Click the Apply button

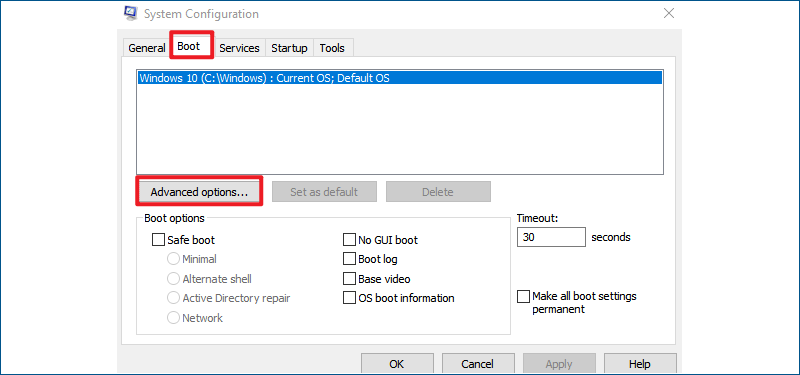pyautogui.click(x=559, y=364)
